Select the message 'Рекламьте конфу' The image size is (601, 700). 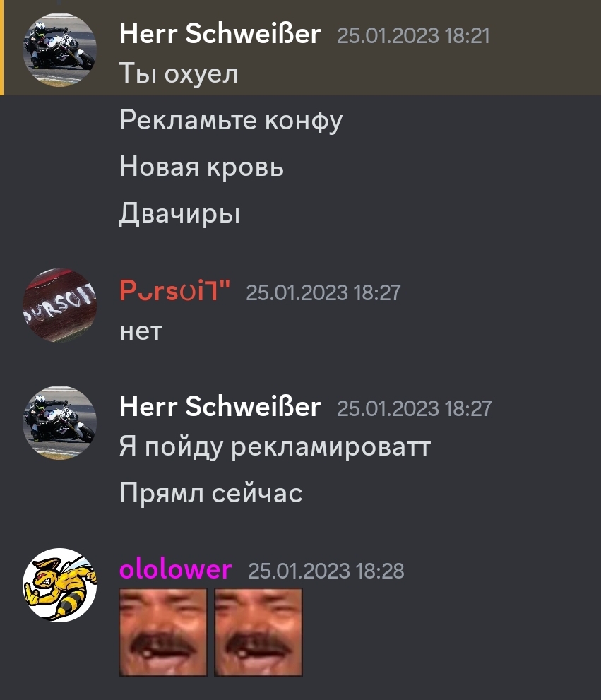pos(231,121)
